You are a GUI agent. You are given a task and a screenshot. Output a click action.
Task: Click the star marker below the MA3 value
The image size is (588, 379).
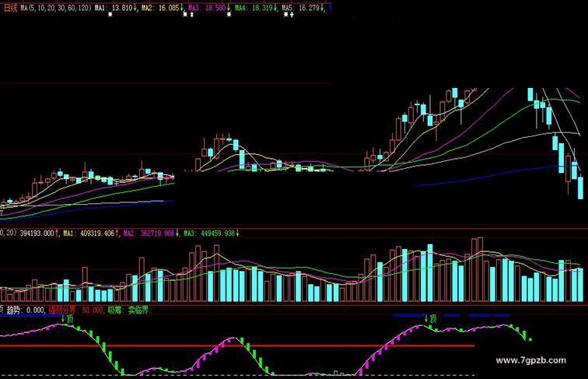(229, 15)
